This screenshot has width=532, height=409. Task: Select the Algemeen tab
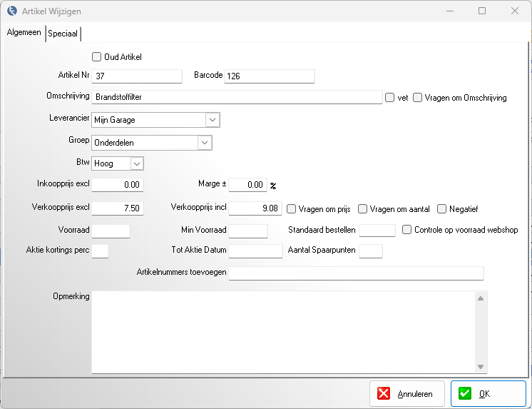[x=24, y=33]
